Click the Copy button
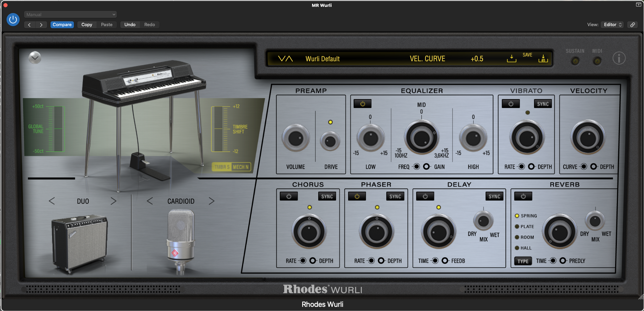 coord(87,25)
